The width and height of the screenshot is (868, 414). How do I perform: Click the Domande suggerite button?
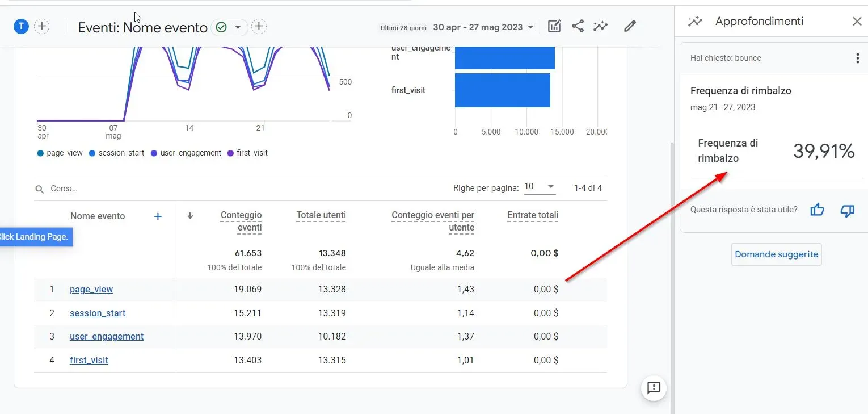point(776,254)
